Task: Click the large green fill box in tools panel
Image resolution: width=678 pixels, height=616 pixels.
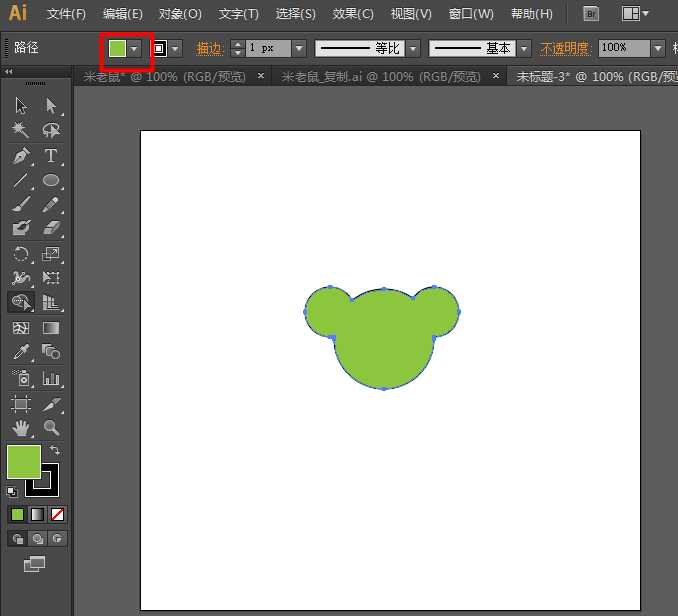Action: tap(24, 462)
